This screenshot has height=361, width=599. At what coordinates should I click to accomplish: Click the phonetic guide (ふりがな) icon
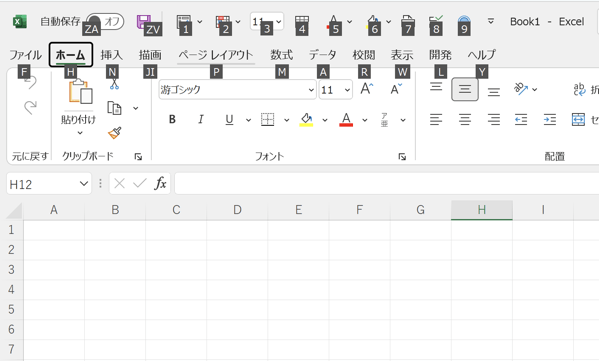tap(384, 120)
